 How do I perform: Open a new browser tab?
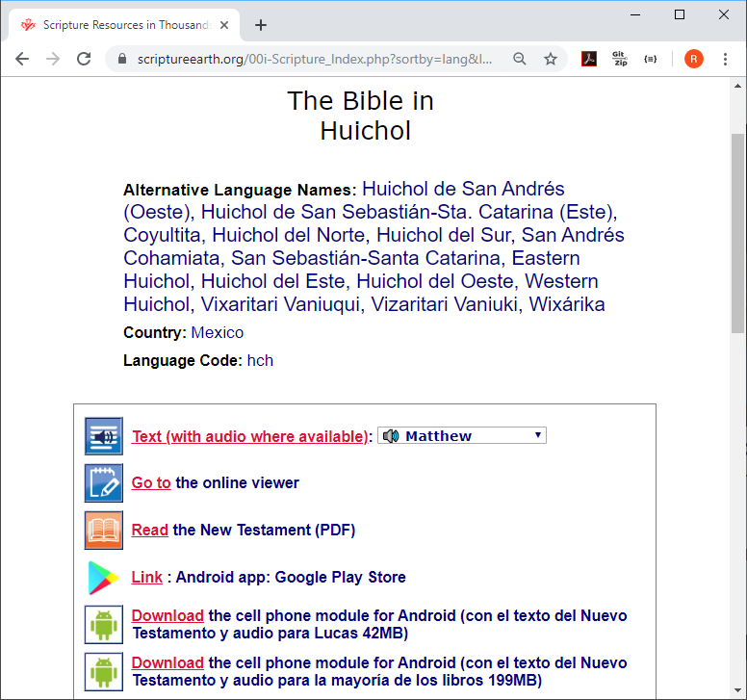pos(261,25)
